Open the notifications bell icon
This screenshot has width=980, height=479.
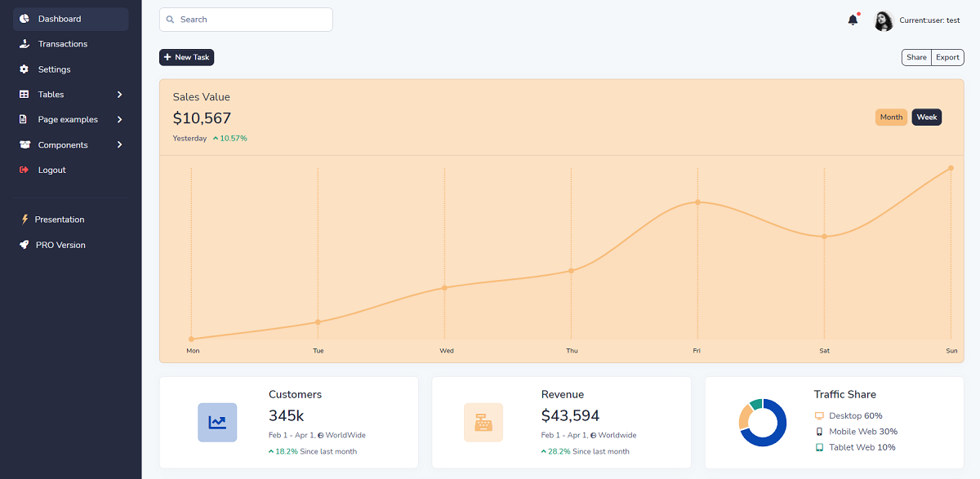coord(853,20)
